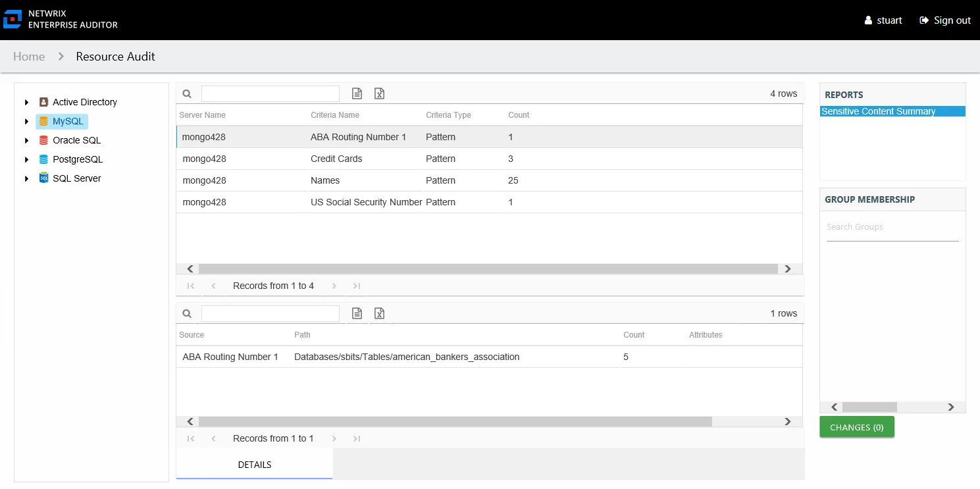Click the CHANGES (0) button
The height and width of the screenshot is (489, 980).
tap(857, 427)
